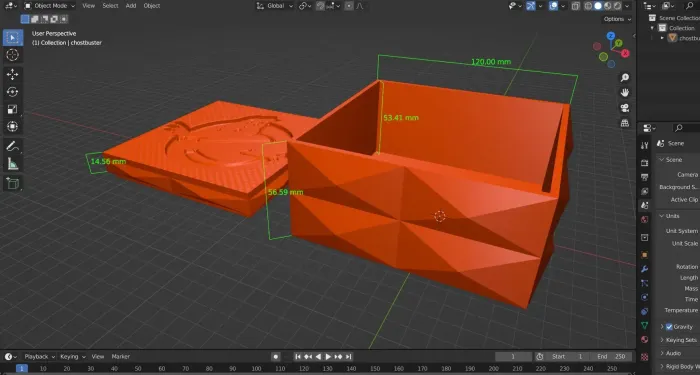Open the Object Mode dropdown
700x375 pixels.
(50, 6)
